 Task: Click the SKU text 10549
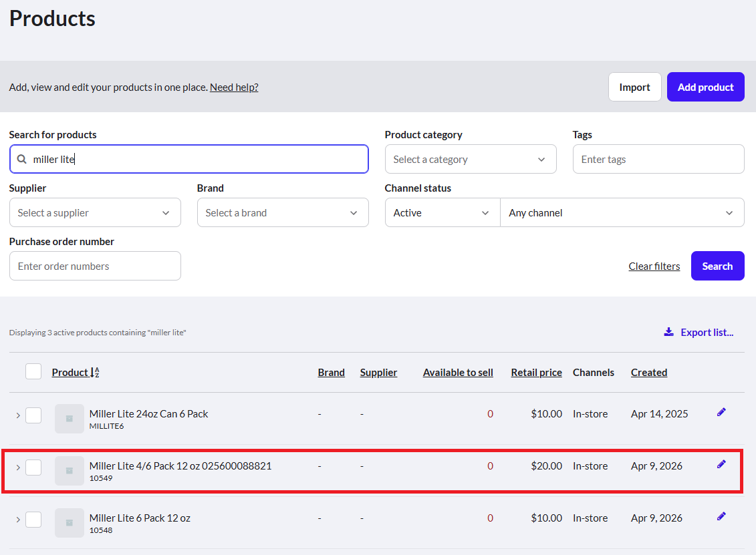click(101, 478)
